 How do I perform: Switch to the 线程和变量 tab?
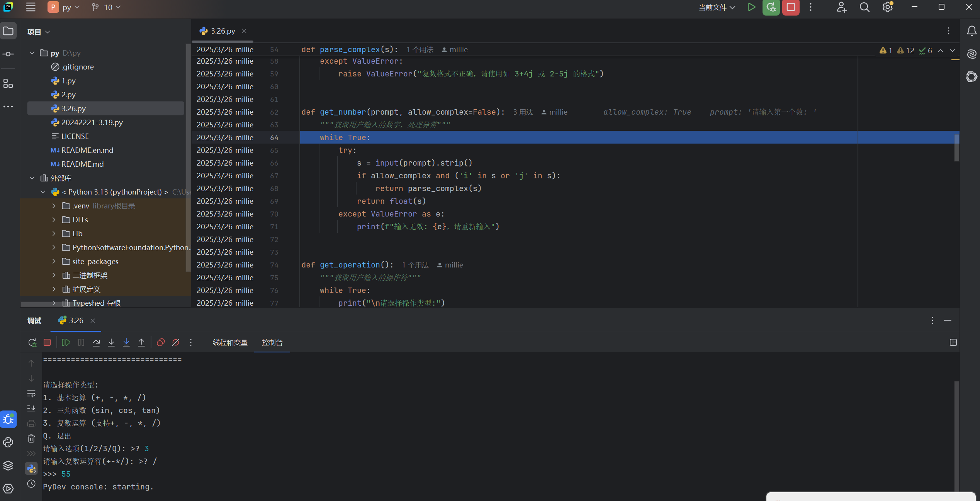(230, 342)
